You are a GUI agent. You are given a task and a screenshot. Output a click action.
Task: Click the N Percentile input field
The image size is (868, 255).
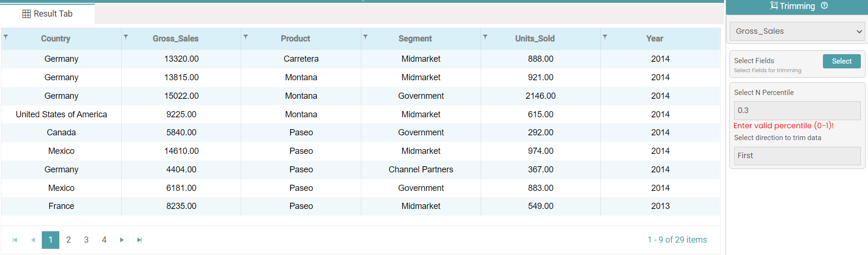click(x=797, y=110)
